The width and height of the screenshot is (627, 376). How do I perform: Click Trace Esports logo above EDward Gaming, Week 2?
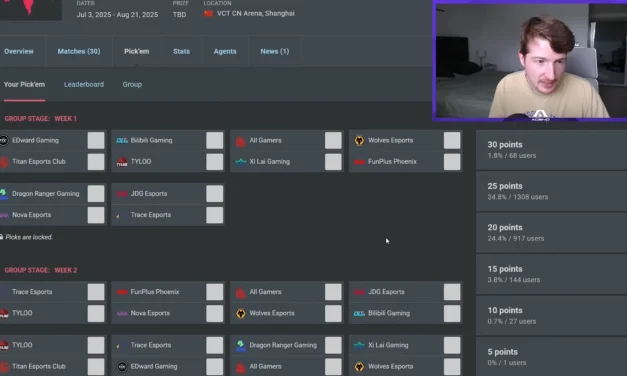coord(118,346)
